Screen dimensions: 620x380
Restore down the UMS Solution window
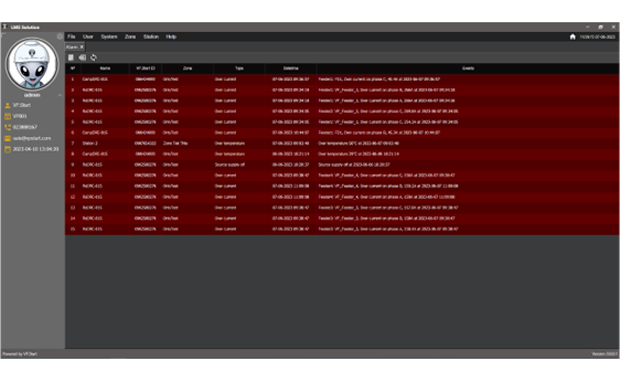[x=601, y=27]
